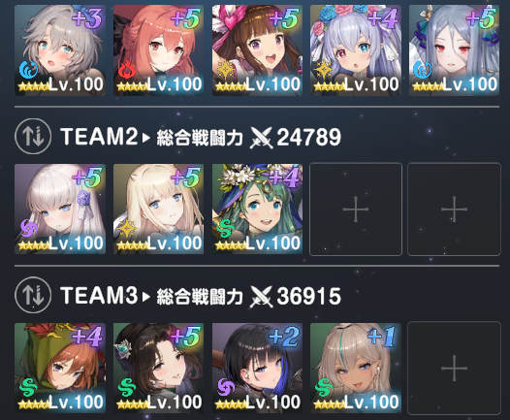Select the red-haired fire character portrait
Image resolution: width=510 pixels, height=420 pixels.
tap(158, 50)
